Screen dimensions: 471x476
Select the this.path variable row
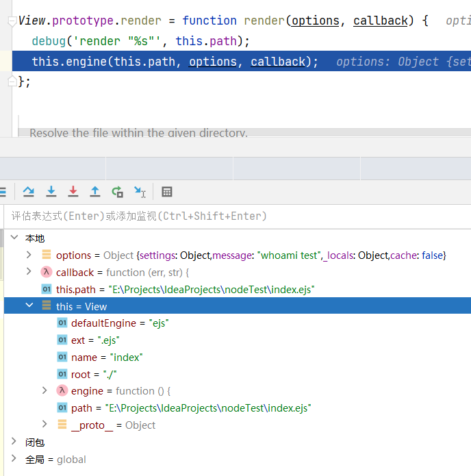(x=238, y=289)
